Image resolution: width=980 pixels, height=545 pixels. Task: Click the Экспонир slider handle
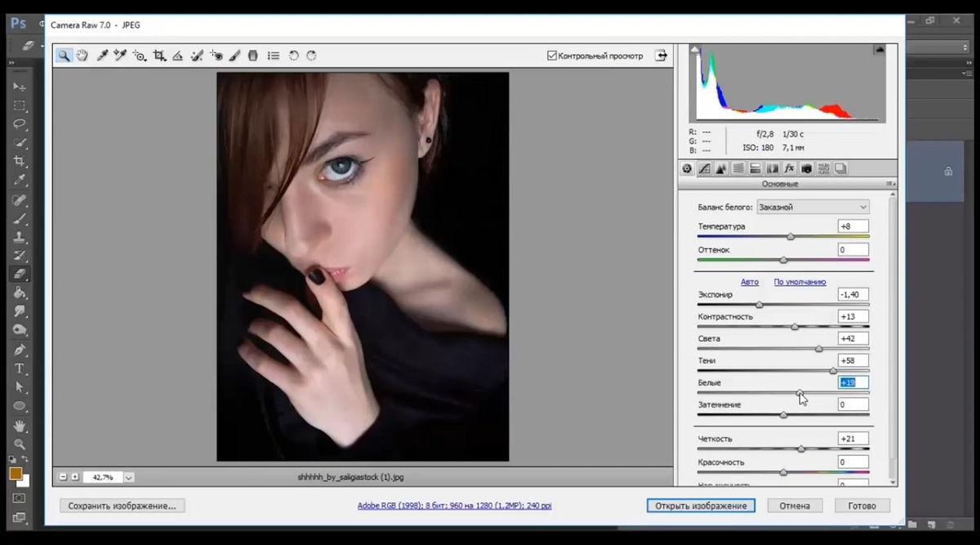[x=759, y=305]
